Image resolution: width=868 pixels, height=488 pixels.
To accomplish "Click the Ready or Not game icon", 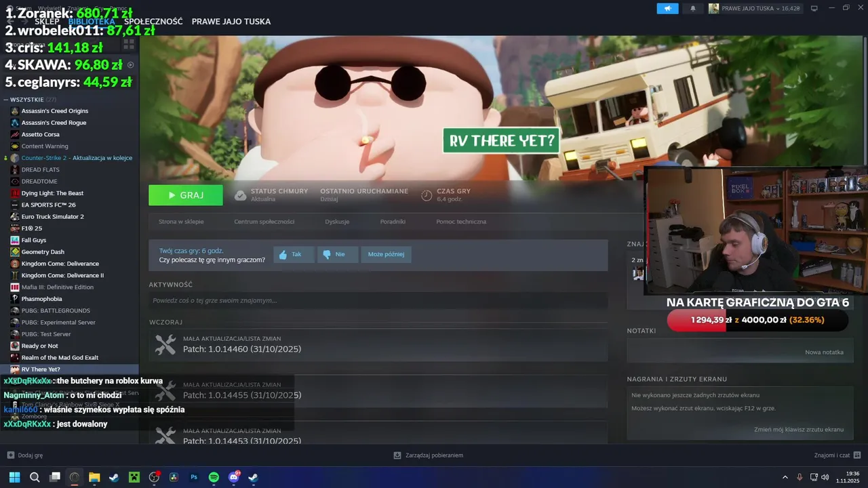I will point(15,346).
